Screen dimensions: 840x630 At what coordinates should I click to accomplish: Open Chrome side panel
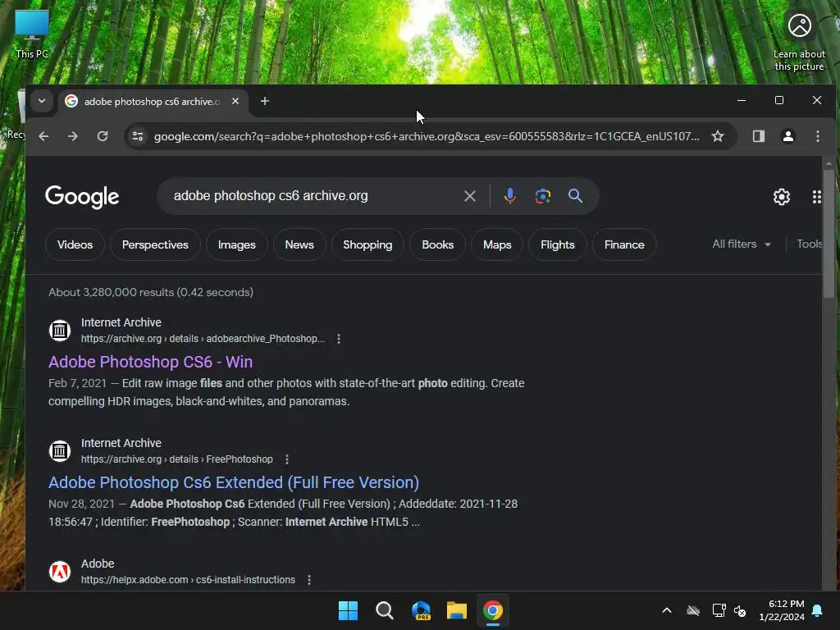coord(759,136)
